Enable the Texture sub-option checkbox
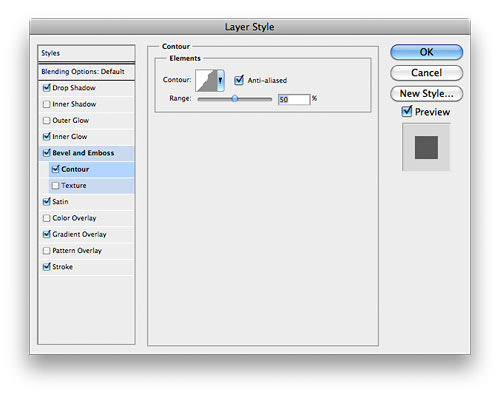Viewport: 500px width, 395px height. pos(55,185)
